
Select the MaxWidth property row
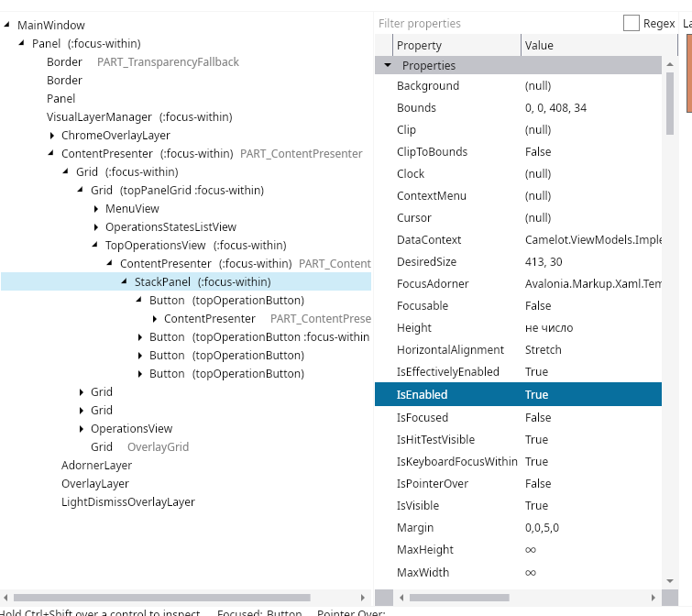518,572
